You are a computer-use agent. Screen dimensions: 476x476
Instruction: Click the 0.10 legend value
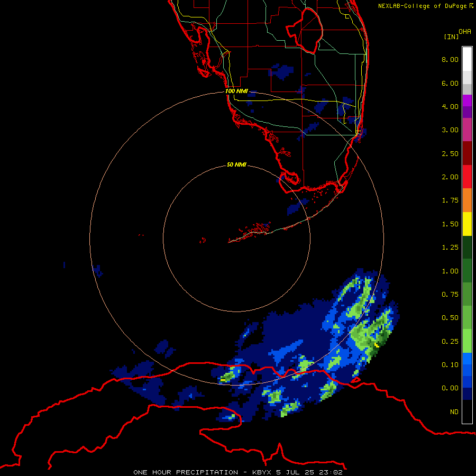tap(450, 365)
